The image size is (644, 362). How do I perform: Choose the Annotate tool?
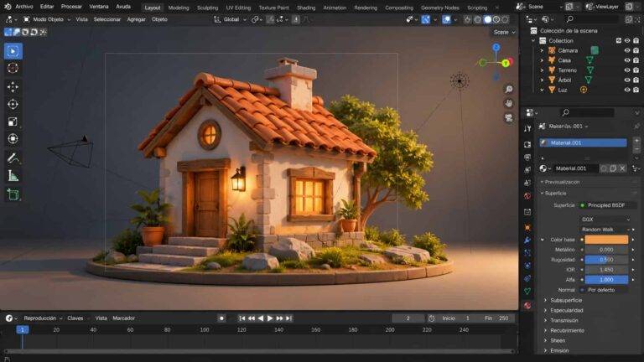click(13, 158)
